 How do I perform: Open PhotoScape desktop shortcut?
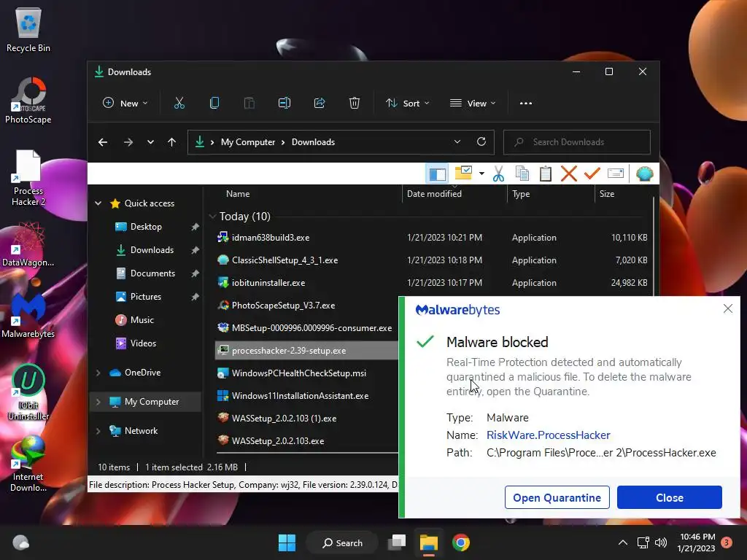coord(28,101)
